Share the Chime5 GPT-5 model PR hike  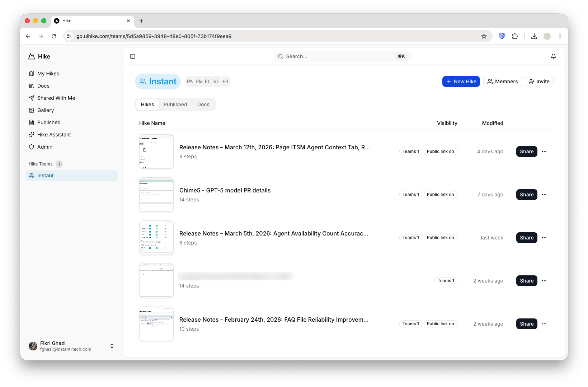click(x=526, y=194)
